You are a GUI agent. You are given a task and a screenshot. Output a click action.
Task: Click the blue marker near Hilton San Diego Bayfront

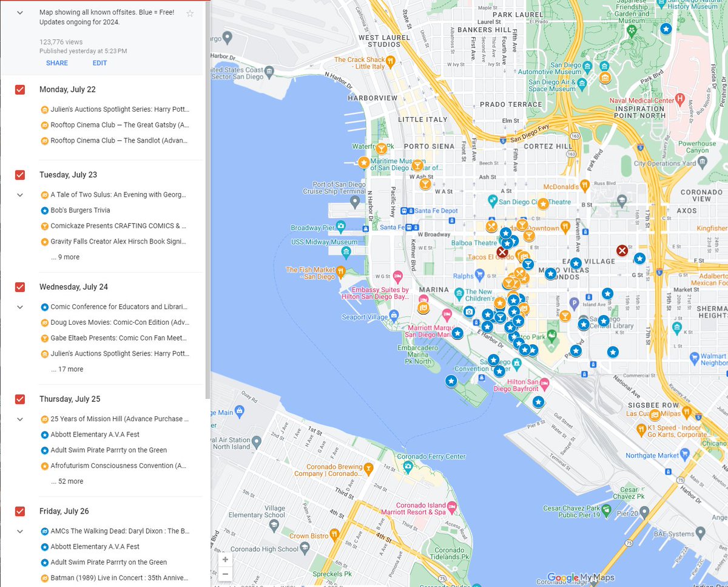coord(538,402)
